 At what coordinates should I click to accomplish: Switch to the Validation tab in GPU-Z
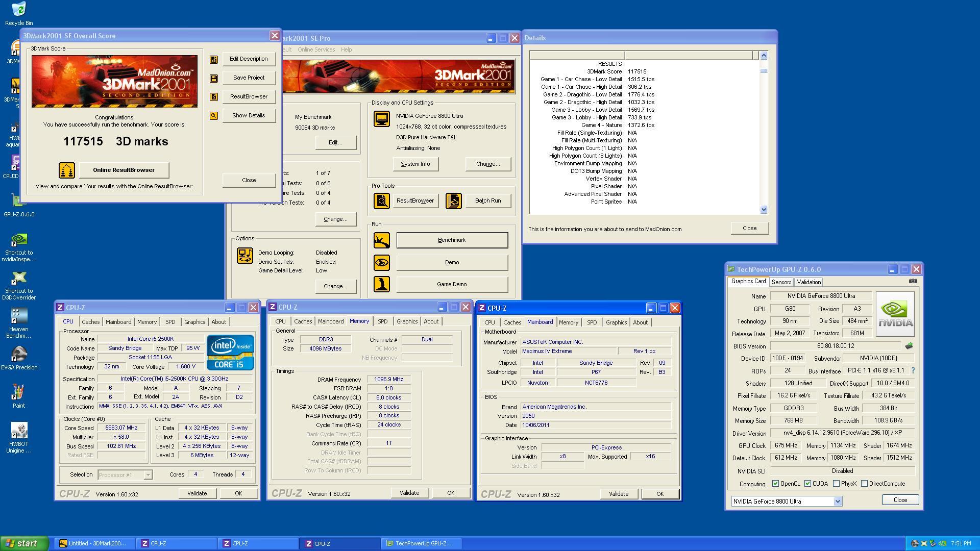[808, 282]
